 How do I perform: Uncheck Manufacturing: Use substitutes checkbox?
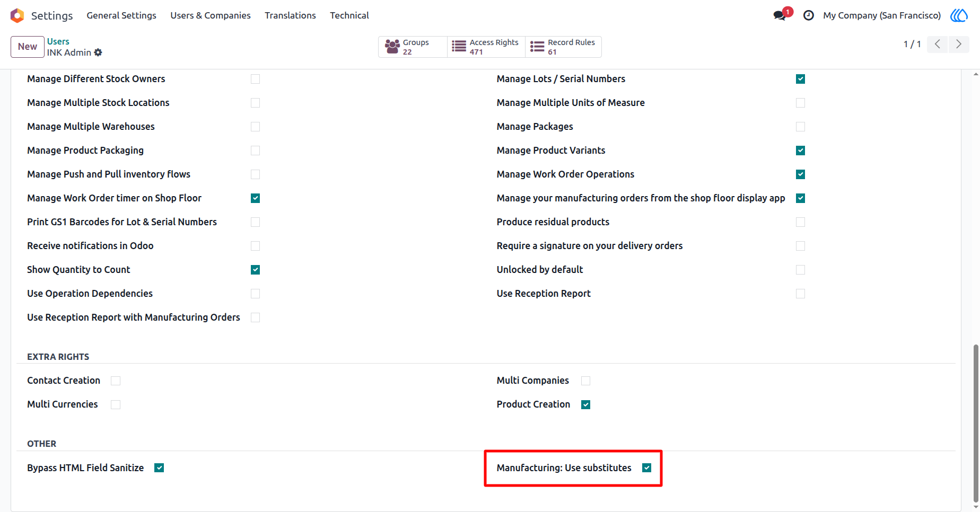[x=646, y=467]
